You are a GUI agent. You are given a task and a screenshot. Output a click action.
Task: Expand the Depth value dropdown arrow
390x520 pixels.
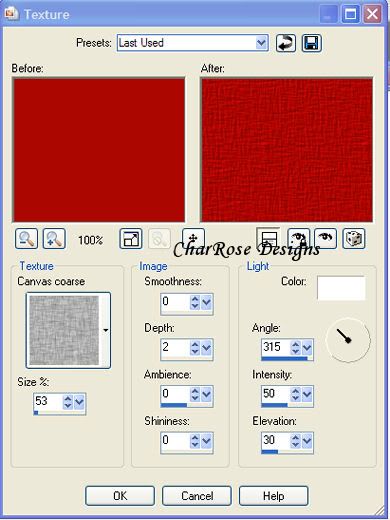click(x=207, y=348)
